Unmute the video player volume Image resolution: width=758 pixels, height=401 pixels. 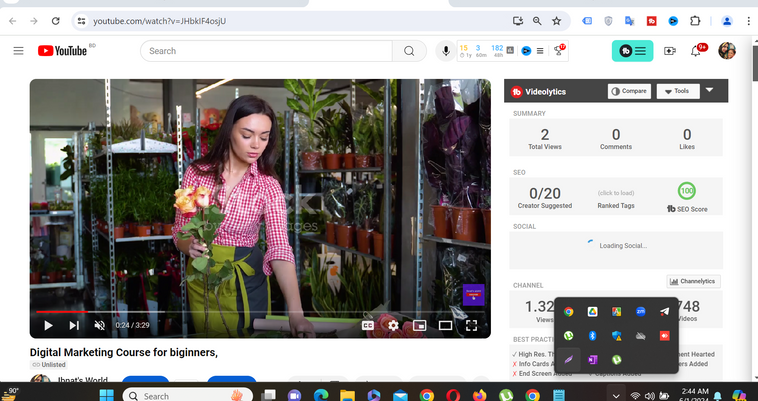100,325
